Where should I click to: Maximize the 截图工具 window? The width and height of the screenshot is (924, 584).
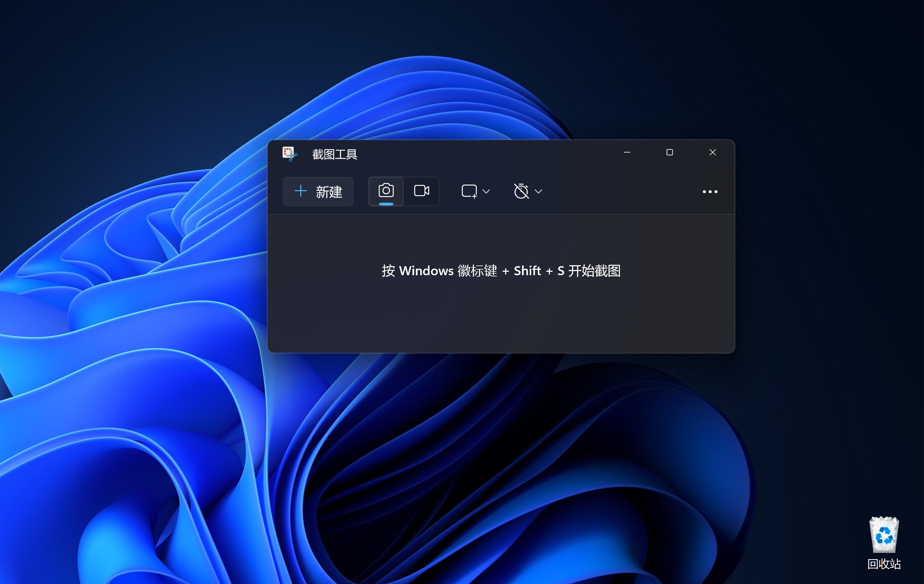670,152
